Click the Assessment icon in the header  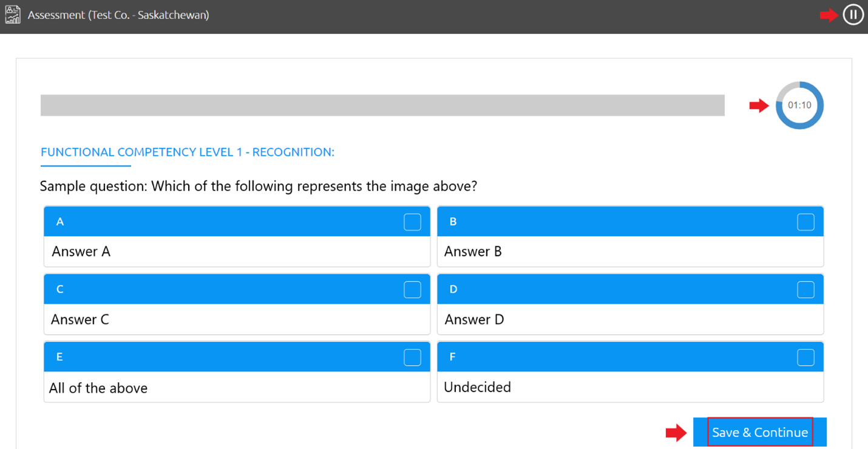click(x=13, y=15)
